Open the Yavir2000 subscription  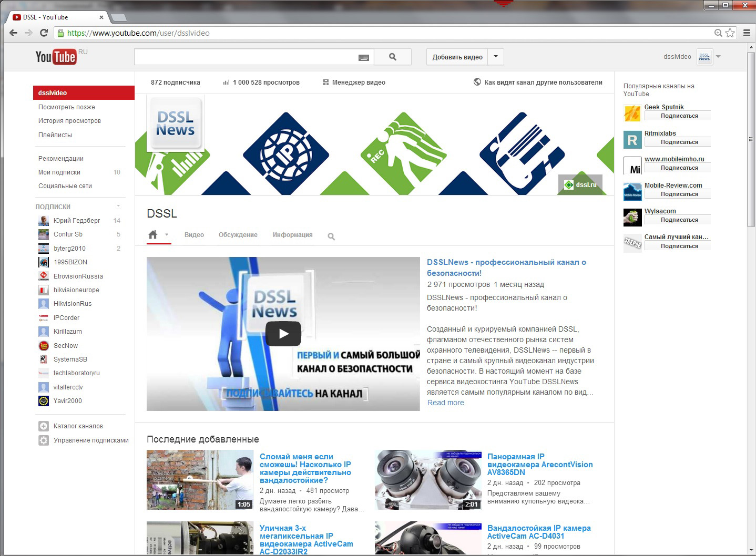pos(68,400)
